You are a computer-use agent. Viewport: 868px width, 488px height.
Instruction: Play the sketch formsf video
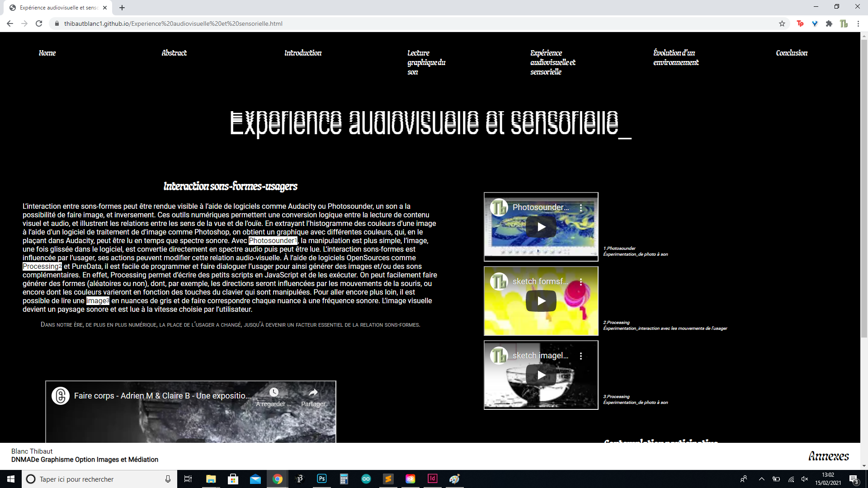[541, 301]
